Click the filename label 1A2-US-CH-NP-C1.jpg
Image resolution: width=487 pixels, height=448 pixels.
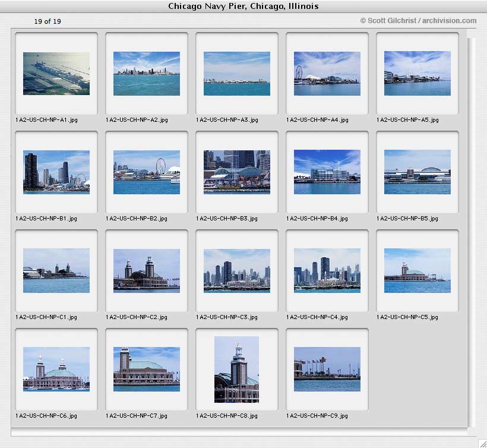[46, 317]
